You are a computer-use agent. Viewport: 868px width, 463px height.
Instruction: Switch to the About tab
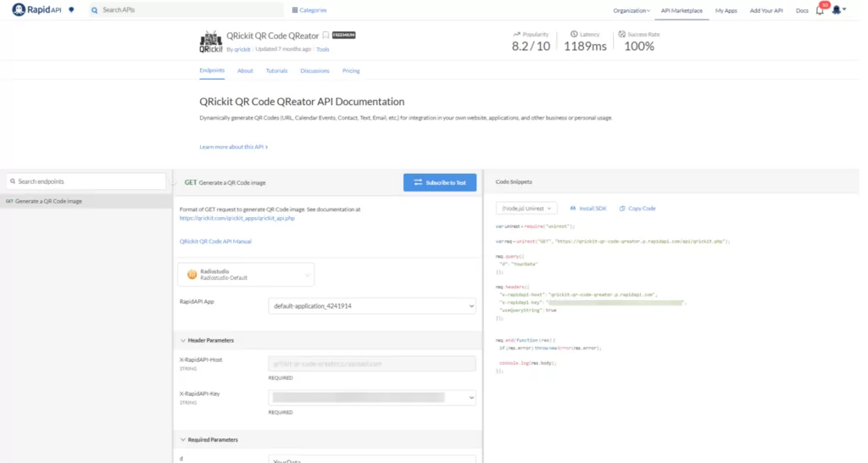pos(245,70)
